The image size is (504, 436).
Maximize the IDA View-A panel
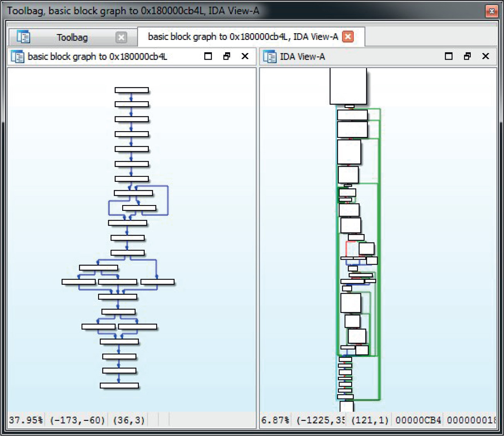(449, 56)
